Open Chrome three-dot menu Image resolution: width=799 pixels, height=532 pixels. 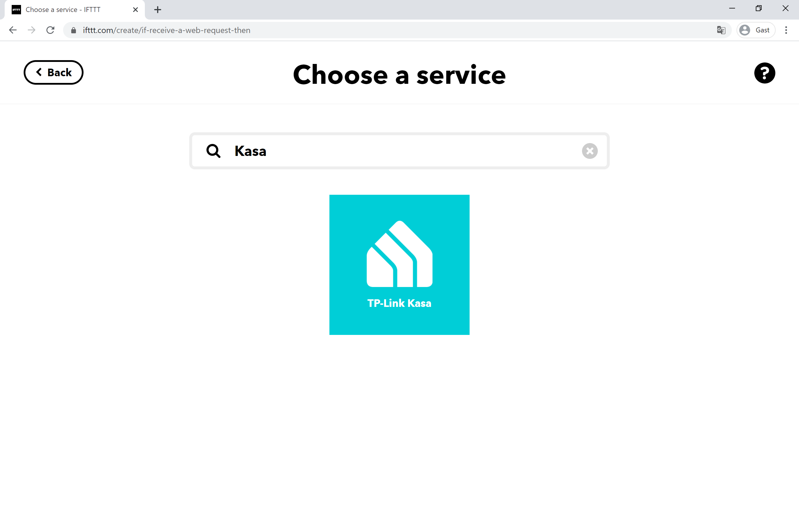786,30
